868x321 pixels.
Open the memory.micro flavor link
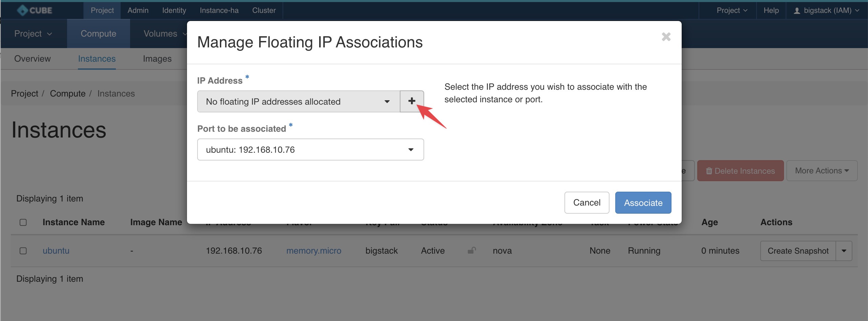pos(314,251)
